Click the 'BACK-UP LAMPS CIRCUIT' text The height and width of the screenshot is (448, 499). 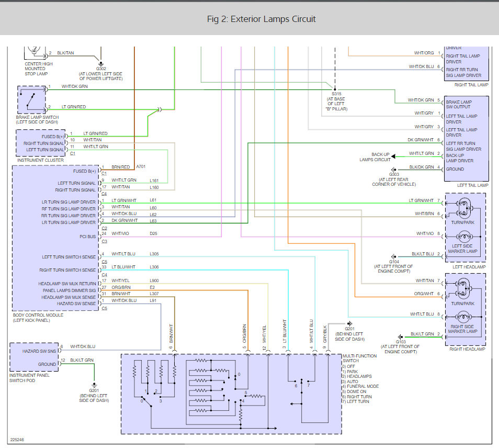click(x=375, y=157)
